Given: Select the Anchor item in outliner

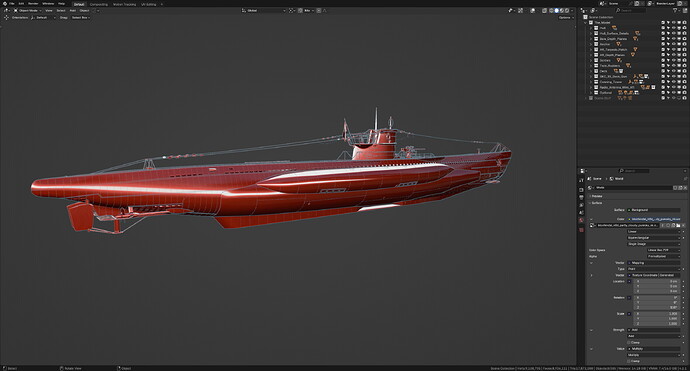Looking at the screenshot, I should click(605, 44).
